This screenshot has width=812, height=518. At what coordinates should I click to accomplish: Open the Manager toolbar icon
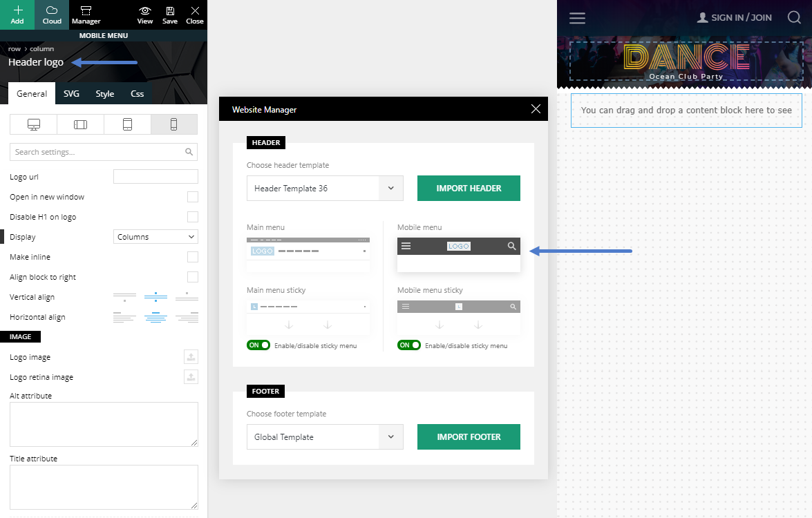[86, 15]
